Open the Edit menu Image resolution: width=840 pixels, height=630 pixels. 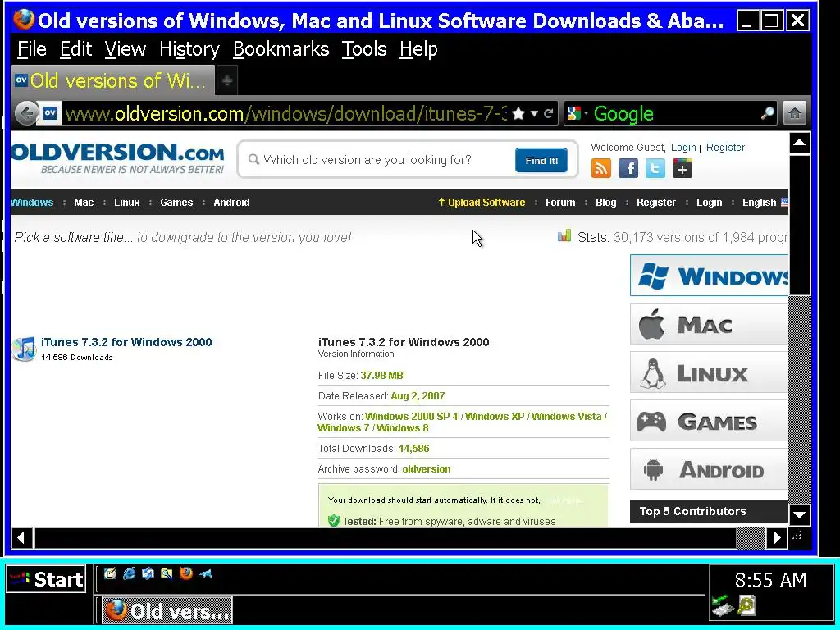(75, 49)
